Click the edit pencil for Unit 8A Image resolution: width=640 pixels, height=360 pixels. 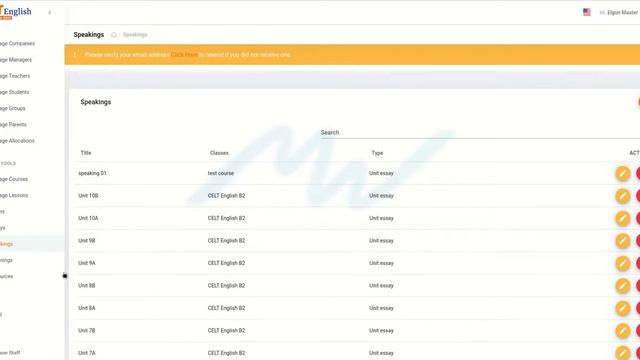622,308
